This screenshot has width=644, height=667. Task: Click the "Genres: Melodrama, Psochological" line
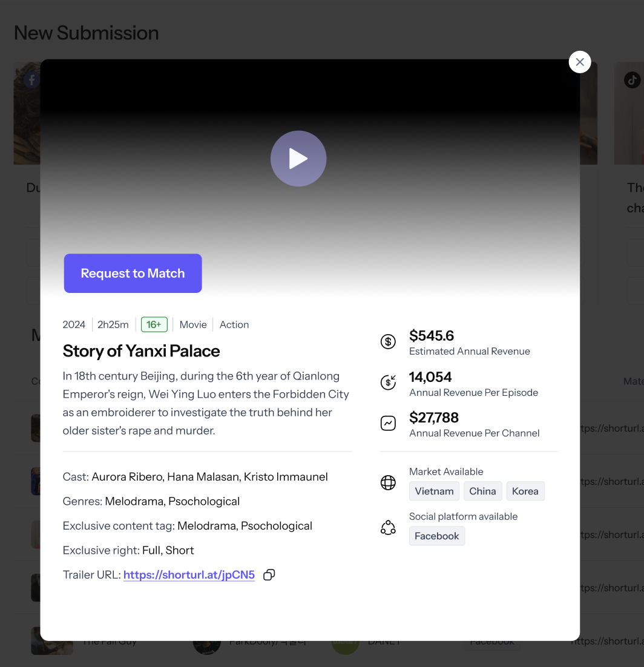151,502
